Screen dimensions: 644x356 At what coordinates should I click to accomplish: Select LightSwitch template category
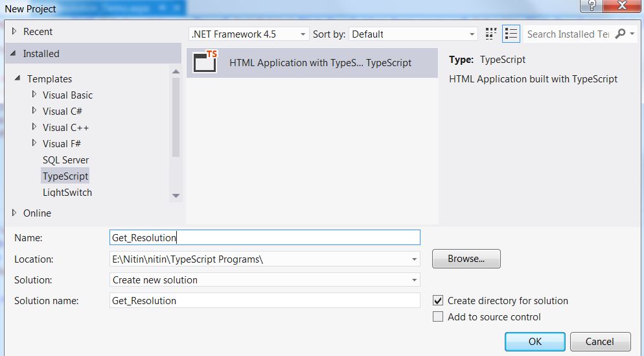67,193
